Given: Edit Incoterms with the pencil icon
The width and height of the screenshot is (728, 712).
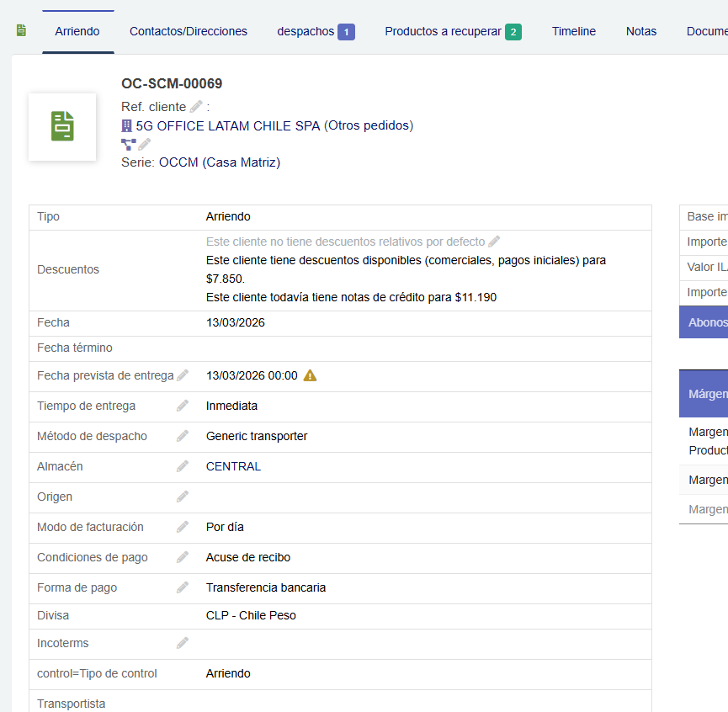Looking at the screenshot, I should tap(183, 643).
